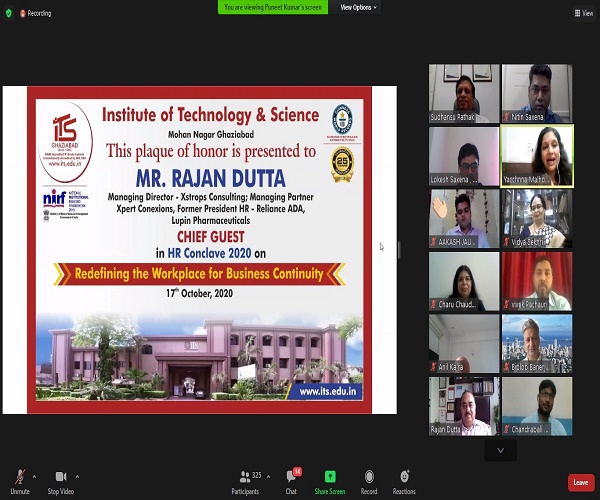This screenshot has width=600, height=500.
Task: Click the Guinness World Records emblem
Action: [x=342, y=121]
